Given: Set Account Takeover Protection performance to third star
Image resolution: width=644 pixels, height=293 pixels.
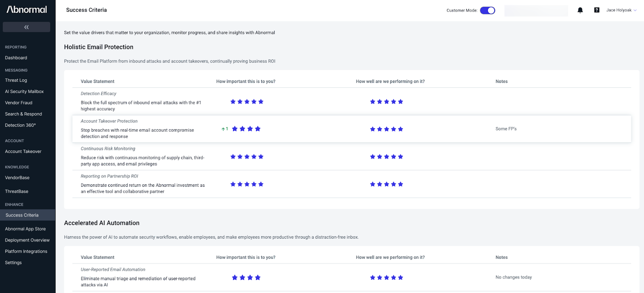Looking at the screenshot, I should tap(386, 129).
